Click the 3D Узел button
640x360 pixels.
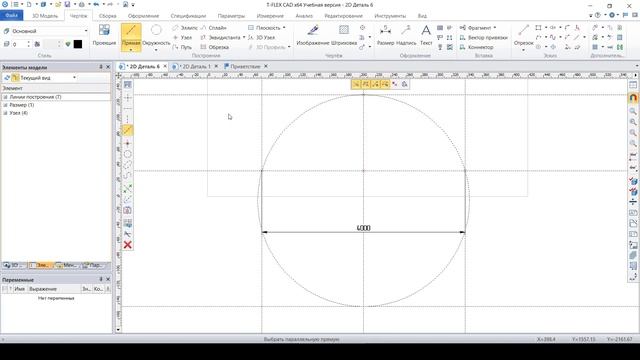click(261, 37)
